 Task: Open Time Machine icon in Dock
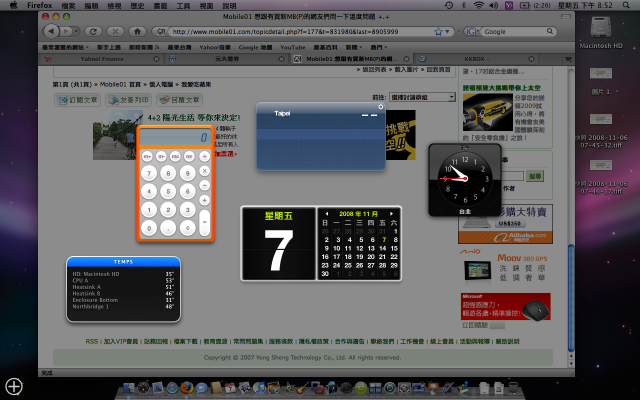coord(389,388)
